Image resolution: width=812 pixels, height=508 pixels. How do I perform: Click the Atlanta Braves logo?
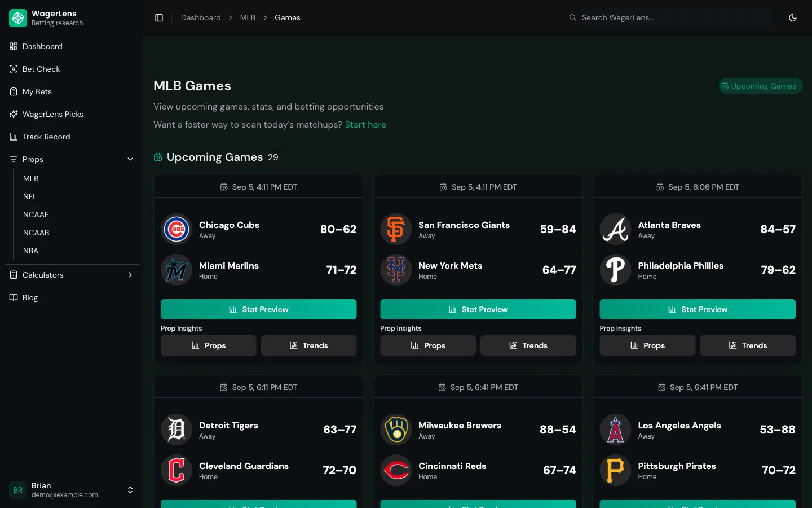615,229
